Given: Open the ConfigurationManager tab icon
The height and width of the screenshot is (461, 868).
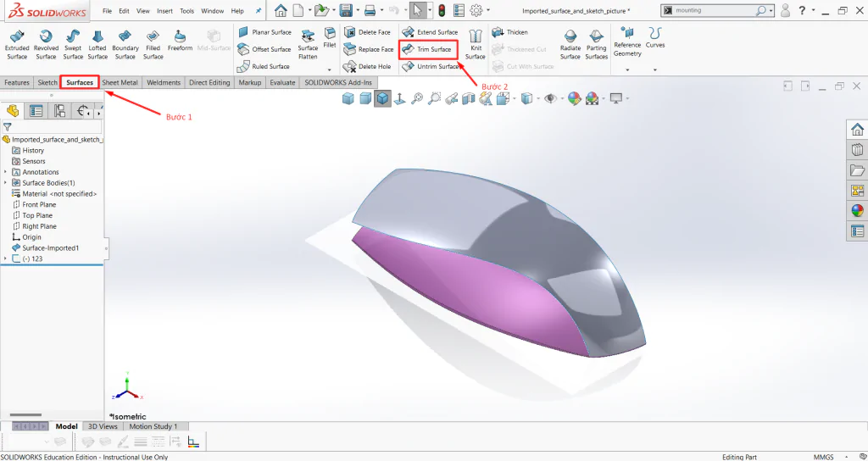Looking at the screenshot, I should coord(60,111).
